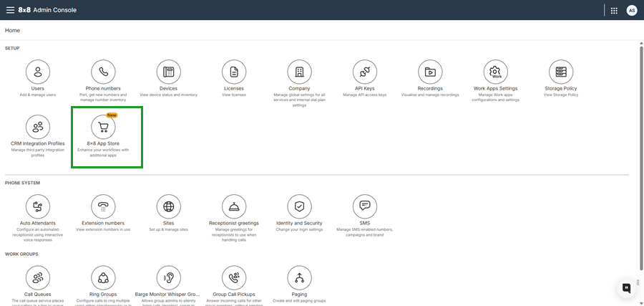The image size is (644, 306).
Task: Expand the hamburger navigation menu
Action: (10, 10)
